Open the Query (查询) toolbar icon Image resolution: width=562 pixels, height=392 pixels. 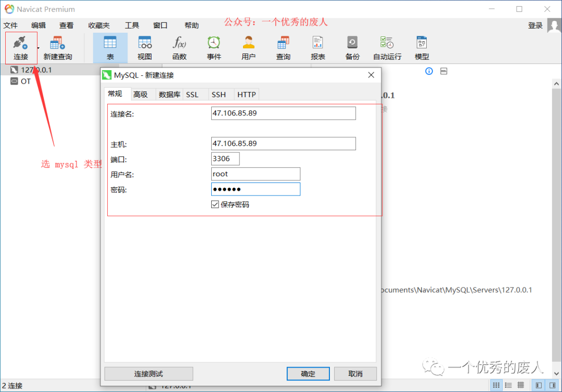click(283, 48)
